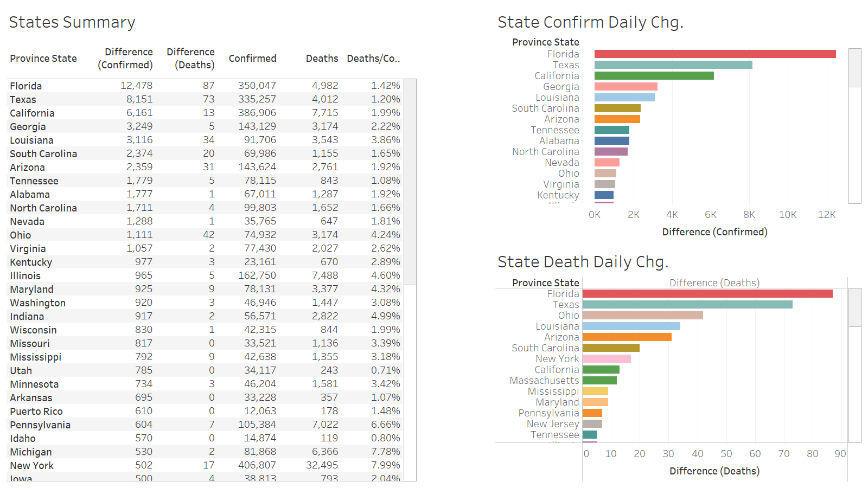
Task: Click the Difference (Confirmed) column header in table
Action: (125, 59)
